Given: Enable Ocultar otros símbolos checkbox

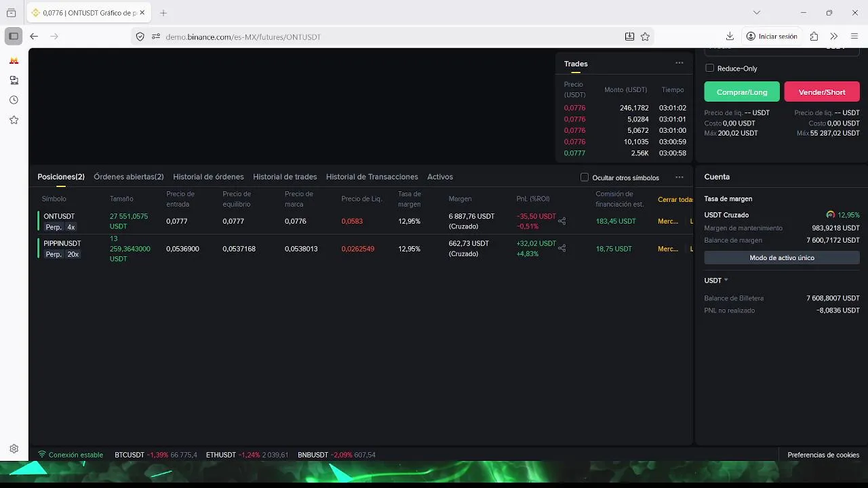Looking at the screenshot, I should (x=585, y=178).
